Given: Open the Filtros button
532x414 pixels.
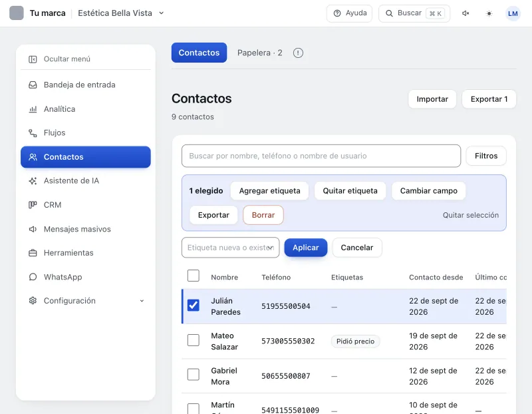Looking at the screenshot, I should tap(486, 156).
